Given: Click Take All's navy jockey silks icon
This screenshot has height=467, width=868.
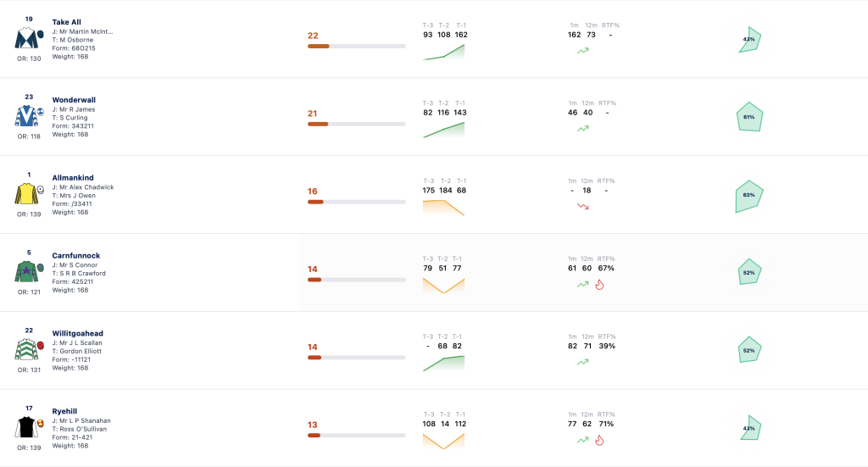Looking at the screenshot, I should [25, 39].
